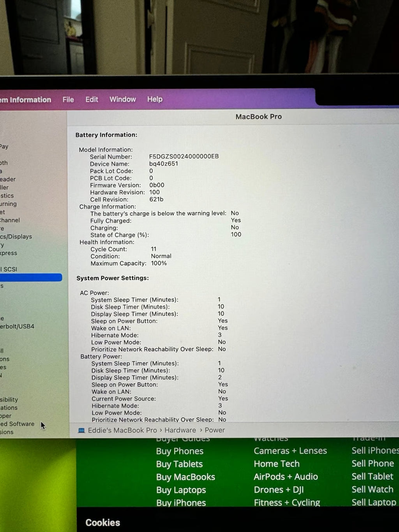Click the Sell Watch link

[x=372, y=490]
